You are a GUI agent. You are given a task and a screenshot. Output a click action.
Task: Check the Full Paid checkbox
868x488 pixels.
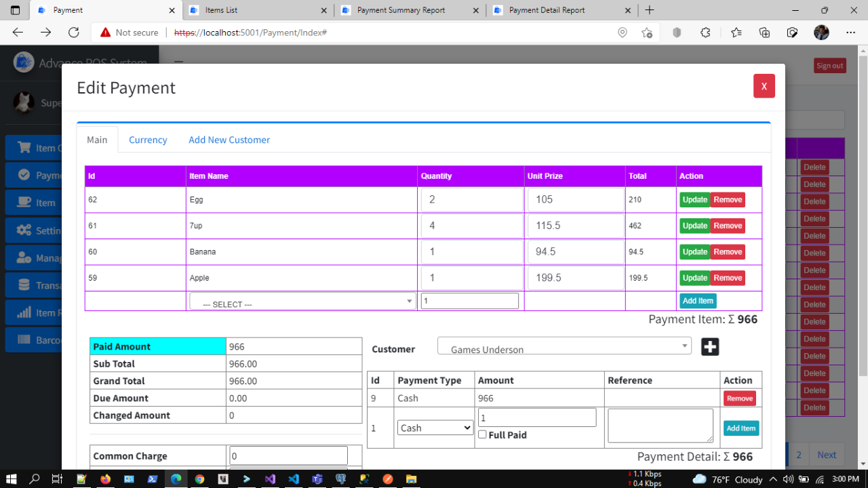point(482,434)
